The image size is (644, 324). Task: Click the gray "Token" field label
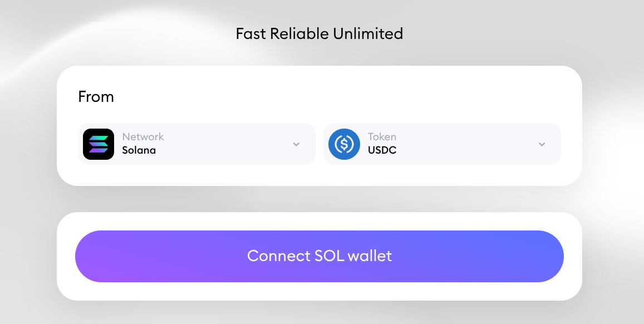point(382,137)
